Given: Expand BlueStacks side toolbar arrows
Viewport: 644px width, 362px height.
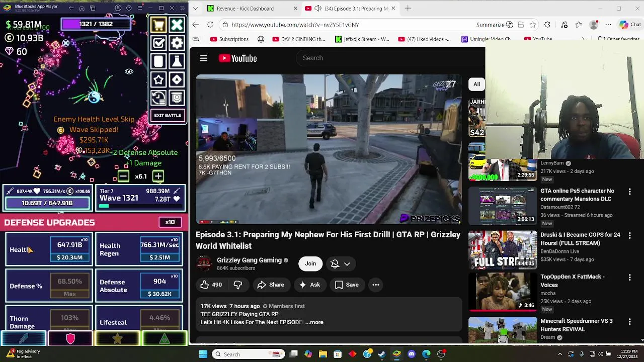Looking at the screenshot, I should [x=183, y=8].
